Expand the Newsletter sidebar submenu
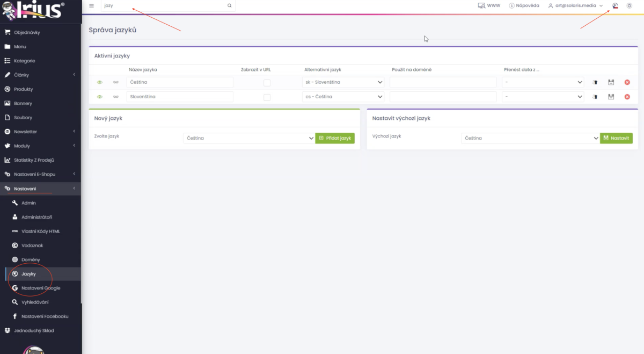This screenshot has height=354, width=644. point(74,132)
